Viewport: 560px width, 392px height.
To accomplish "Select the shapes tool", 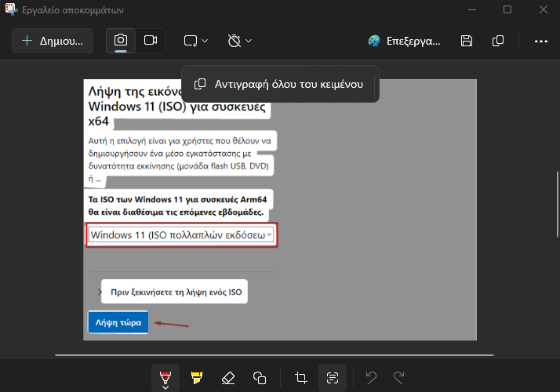I will click(260, 377).
